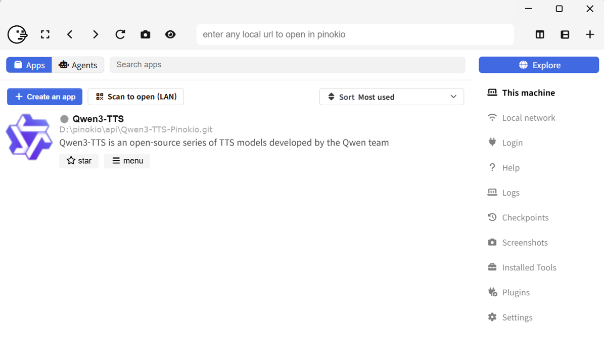Click the gray status dot beside Qwen3-TTS
This screenshot has height=364, width=604.
tap(64, 119)
